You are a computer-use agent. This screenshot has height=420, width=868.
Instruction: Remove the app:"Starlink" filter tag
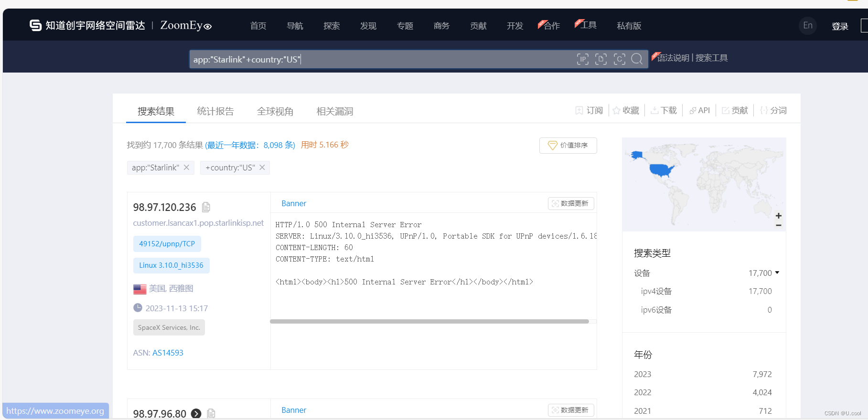pyautogui.click(x=186, y=168)
